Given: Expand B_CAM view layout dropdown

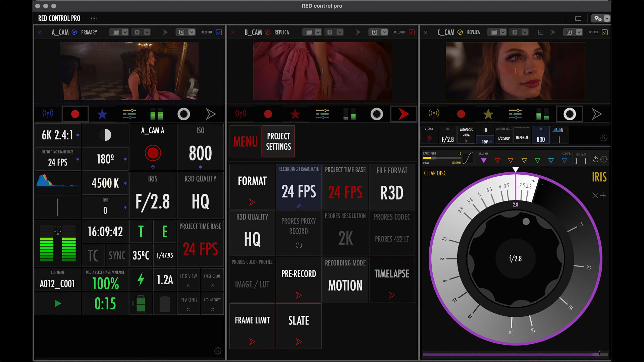Looking at the screenshot, I should click(318, 32).
